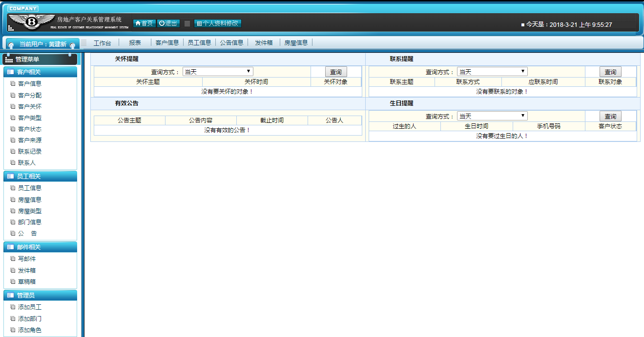Image resolution: width=644 pixels, height=337 pixels.
Task: Click the date and time display
Action: coord(566,24)
